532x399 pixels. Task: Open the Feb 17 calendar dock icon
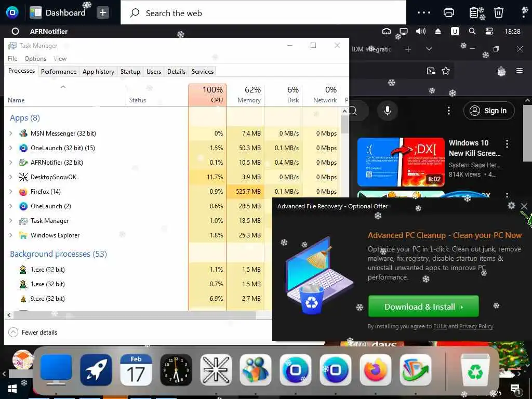136,370
